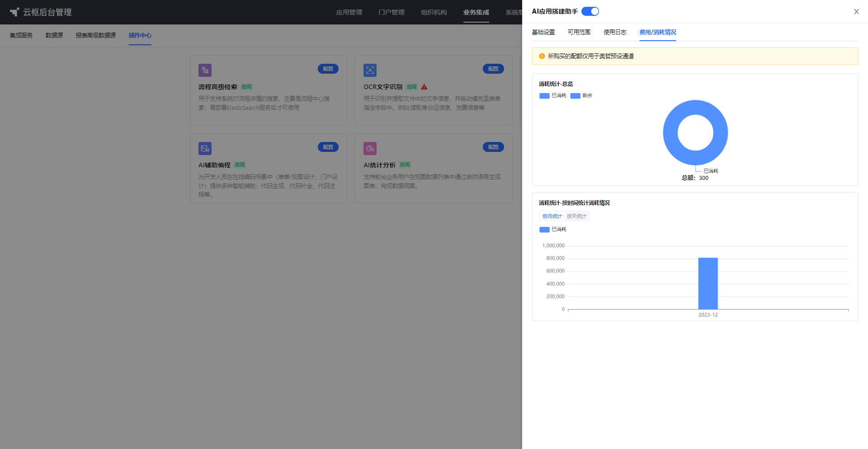Click the 流程高级检索 card title
The height and width of the screenshot is (449, 868).
[218, 87]
